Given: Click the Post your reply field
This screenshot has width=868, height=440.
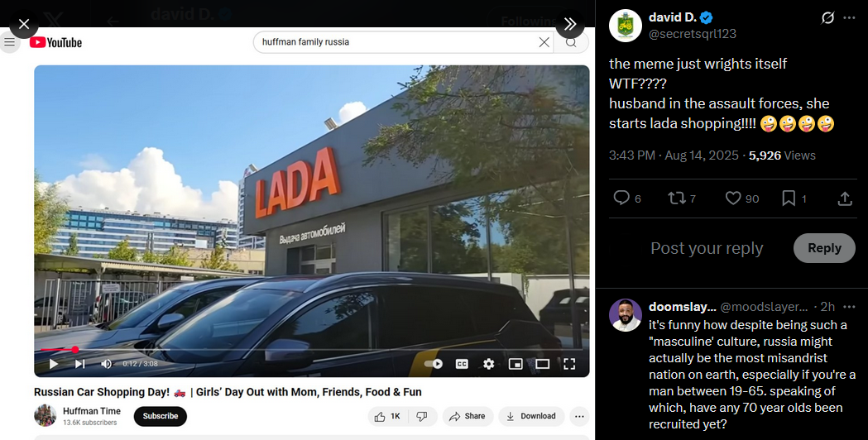Looking at the screenshot, I should click(707, 248).
